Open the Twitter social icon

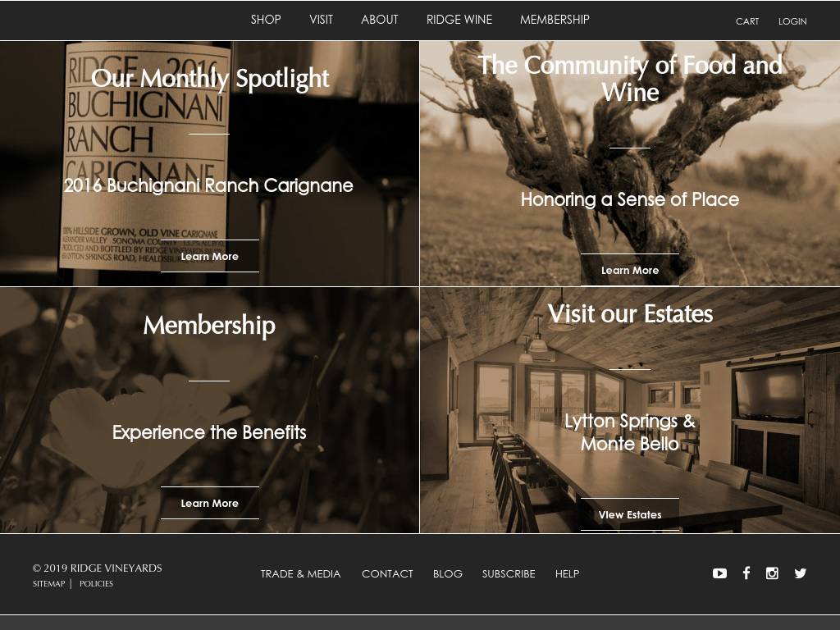801,573
